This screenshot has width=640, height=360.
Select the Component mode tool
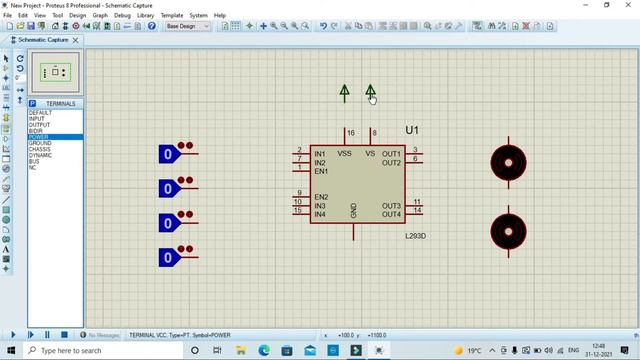pos(6,68)
